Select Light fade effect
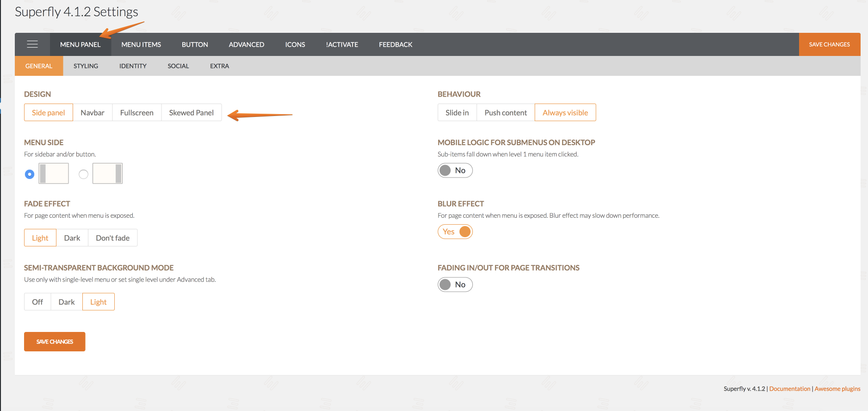868x411 pixels. pyautogui.click(x=40, y=238)
